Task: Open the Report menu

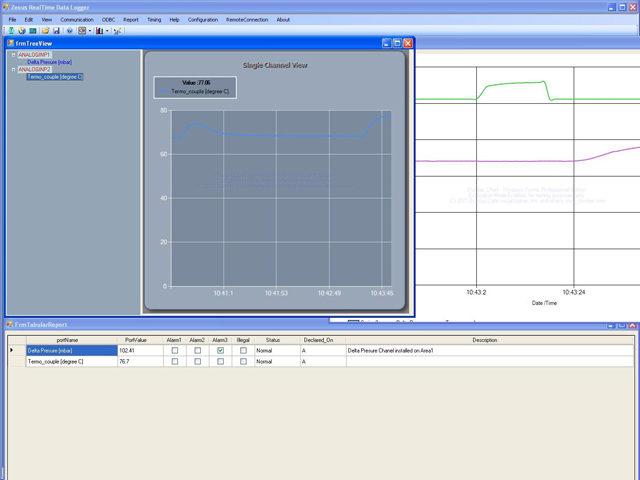Action: coord(131,20)
